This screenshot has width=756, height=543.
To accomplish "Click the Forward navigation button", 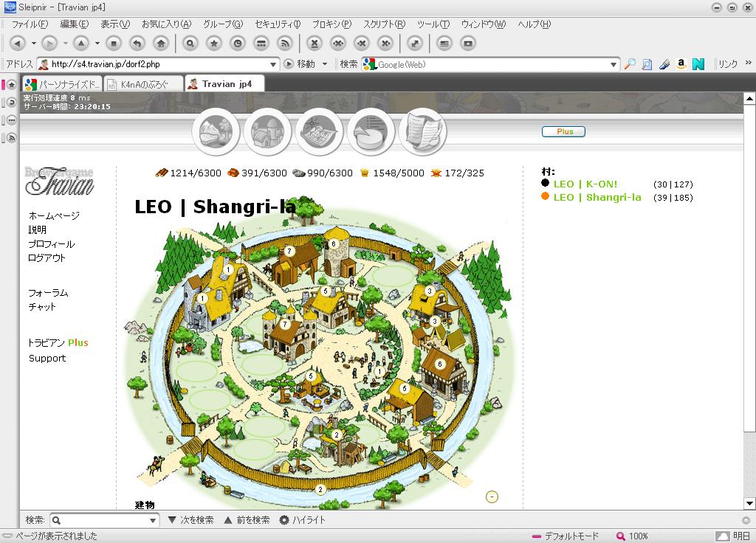I will click(x=49, y=44).
